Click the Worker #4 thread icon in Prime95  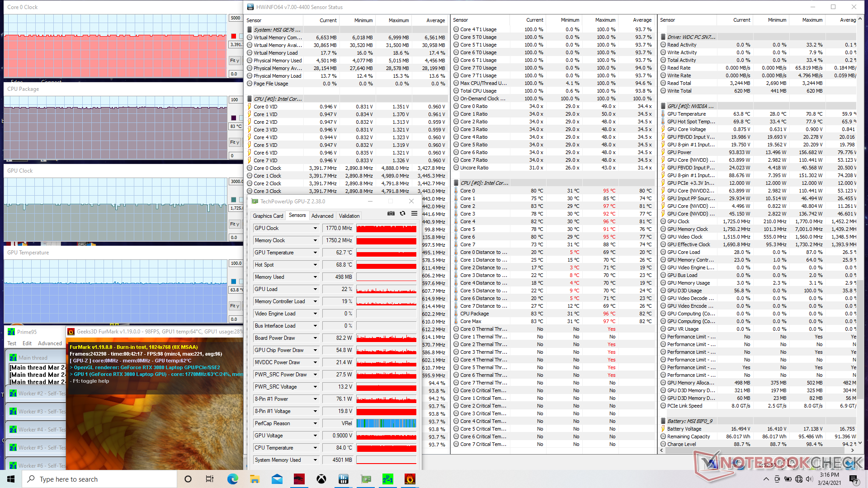13,430
